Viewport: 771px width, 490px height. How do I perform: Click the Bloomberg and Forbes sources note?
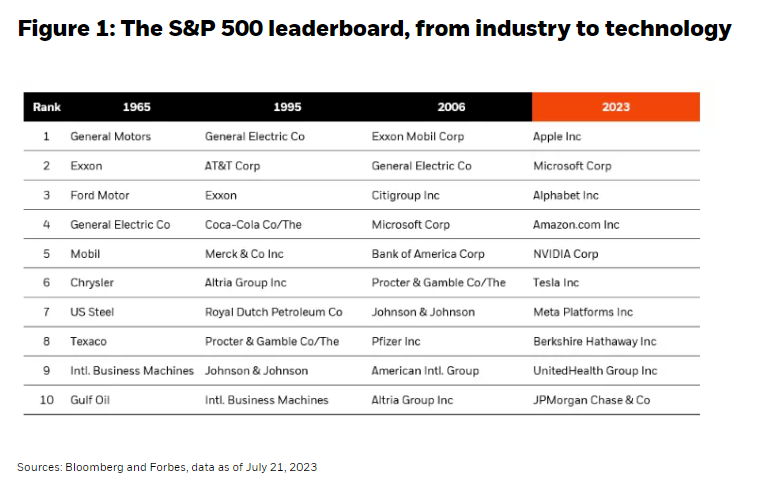pos(167,467)
